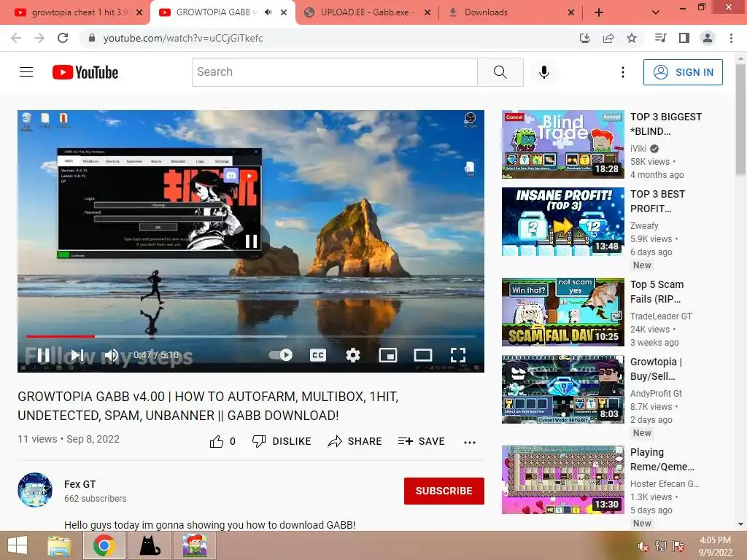Screen dimensions: 747x560
Task: Open the YouTube hamburger guide menu
Action: [x=26, y=72]
